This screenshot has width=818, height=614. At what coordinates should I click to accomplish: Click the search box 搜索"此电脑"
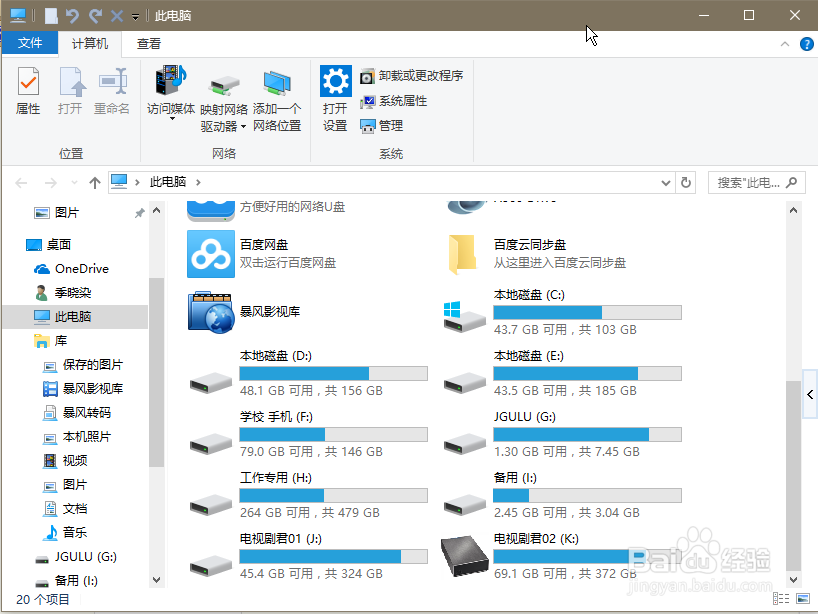756,183
